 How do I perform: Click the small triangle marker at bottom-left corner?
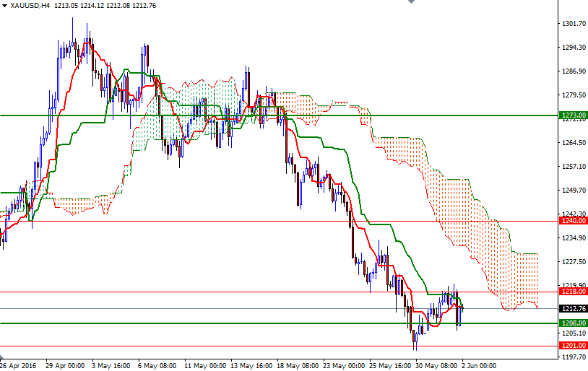pos(3,357)
